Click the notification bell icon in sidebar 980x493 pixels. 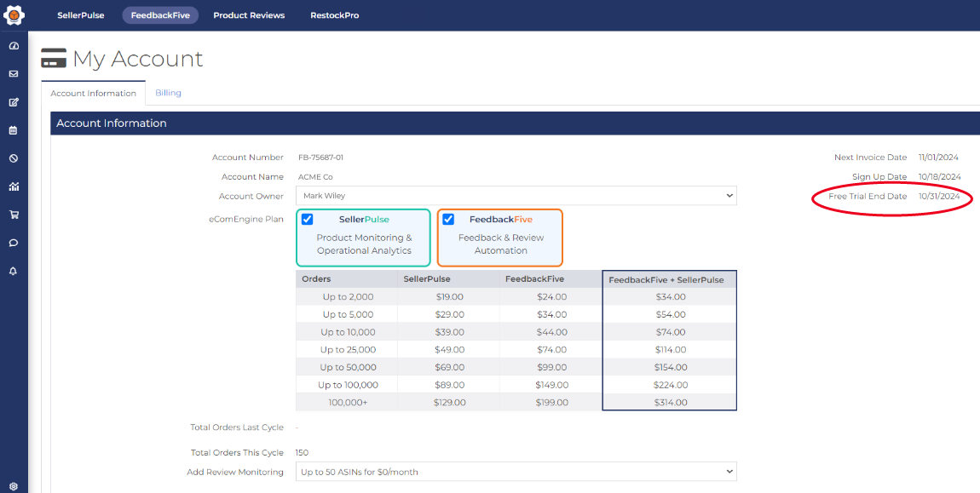(14, 271)
